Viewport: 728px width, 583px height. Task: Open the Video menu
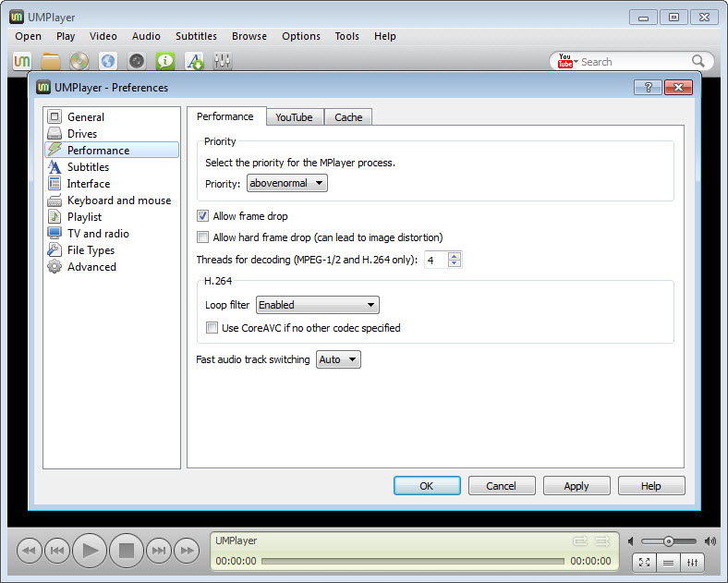coord(103,36)
